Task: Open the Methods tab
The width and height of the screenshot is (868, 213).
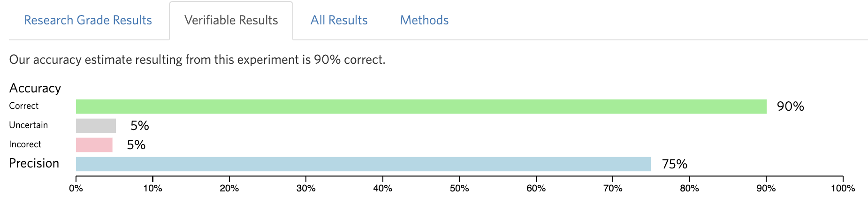Action: [424, 20]
